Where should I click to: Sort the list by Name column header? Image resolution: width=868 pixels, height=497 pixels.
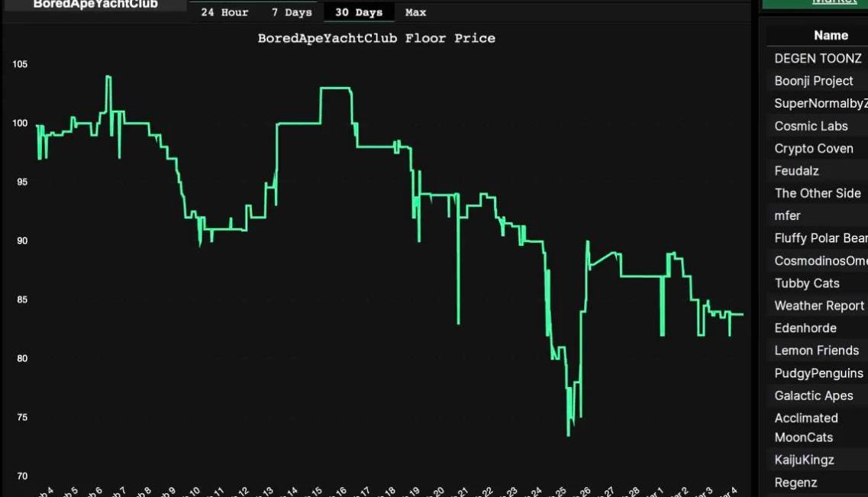click(x=831, y=35)
